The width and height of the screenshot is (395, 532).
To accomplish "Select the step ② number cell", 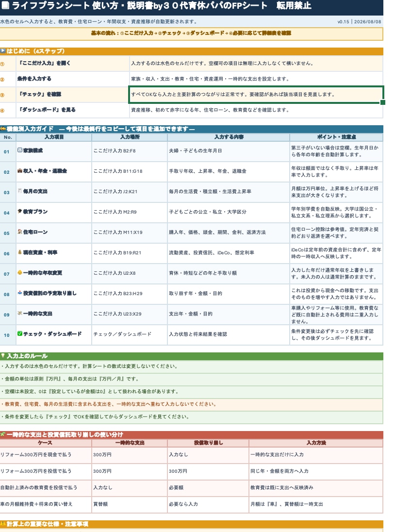I will (8, 79).
